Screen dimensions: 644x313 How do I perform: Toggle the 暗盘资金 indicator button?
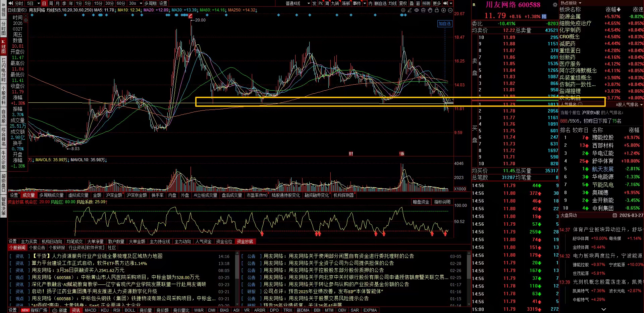click(x=421, y=202)
